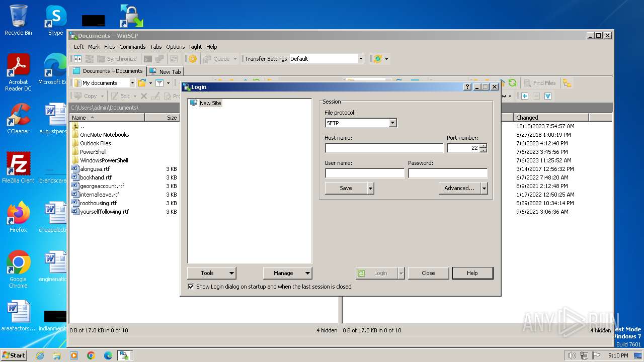Click the Delete X icon in local toolbar
644x362 pixels.
click(144, 96)
